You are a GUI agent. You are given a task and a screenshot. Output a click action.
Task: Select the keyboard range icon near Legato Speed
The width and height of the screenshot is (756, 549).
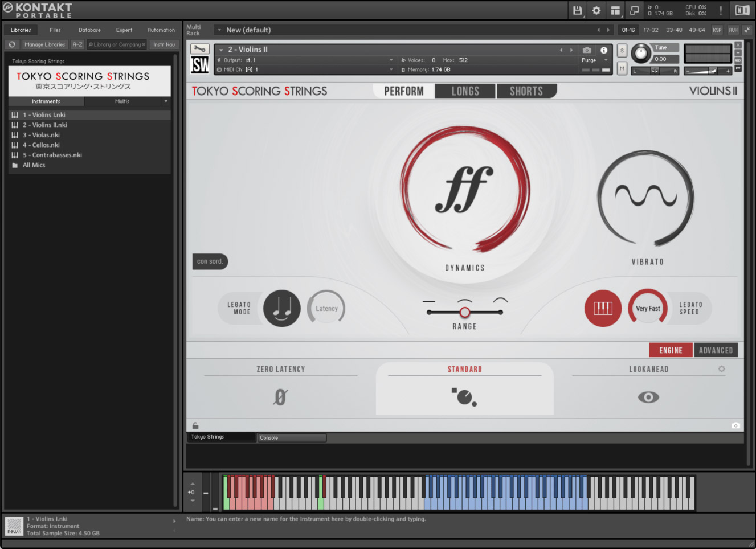pos(603,308)
